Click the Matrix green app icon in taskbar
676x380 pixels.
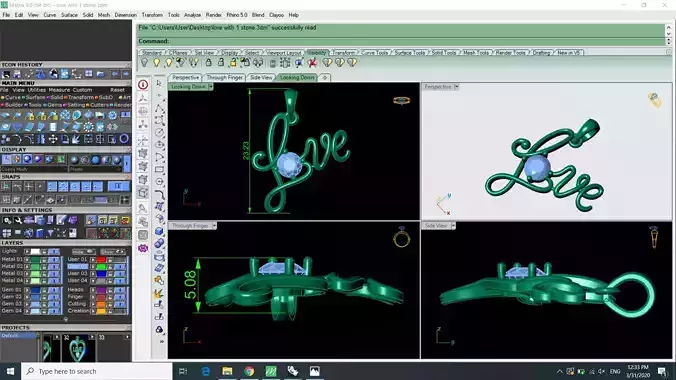click(x=271, y=371)
